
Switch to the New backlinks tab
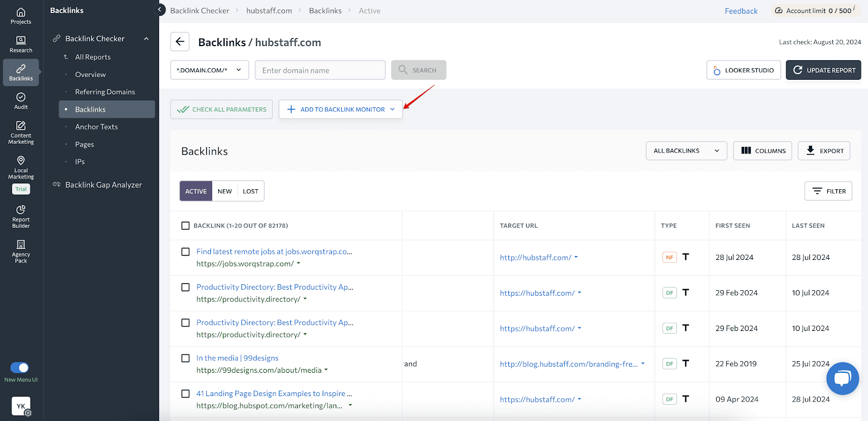(x=225, y=191)
